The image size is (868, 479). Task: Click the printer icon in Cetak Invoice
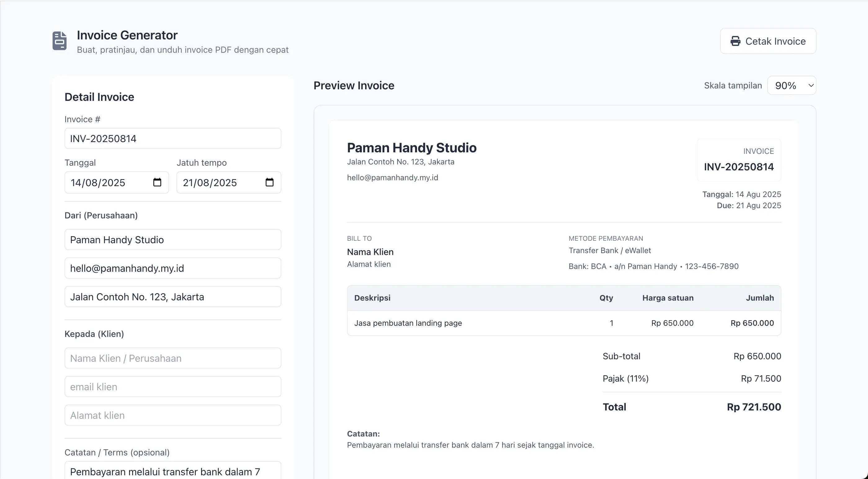735,41
